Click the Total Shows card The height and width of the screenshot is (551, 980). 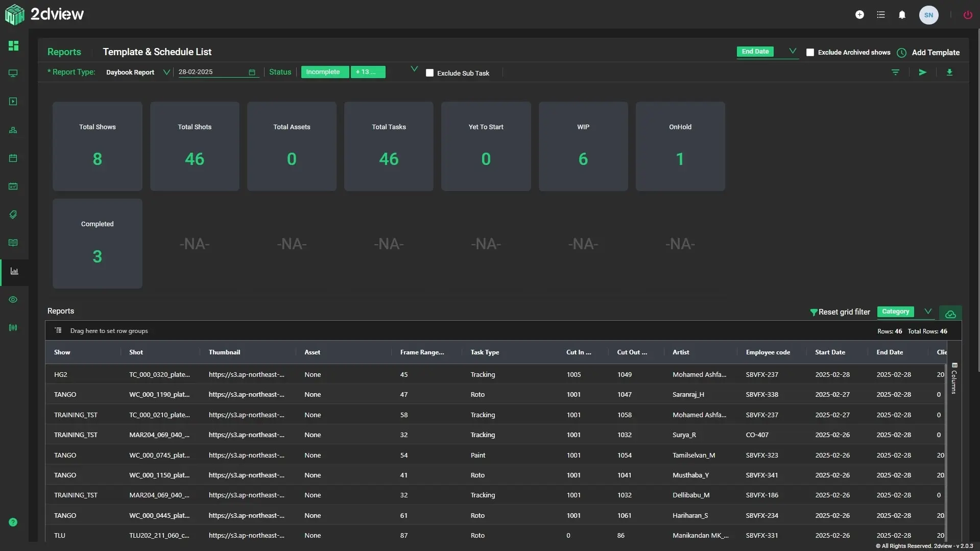click(98, 146)
